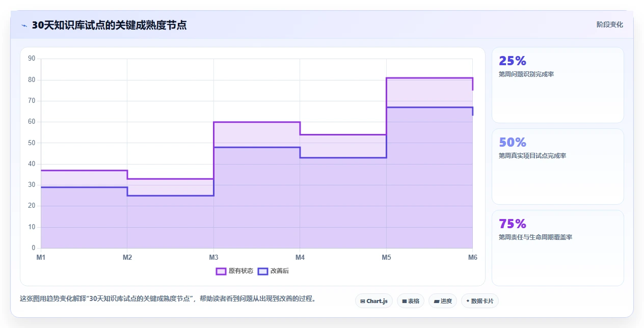Select the 表格 tag chip

coord(411,301)
